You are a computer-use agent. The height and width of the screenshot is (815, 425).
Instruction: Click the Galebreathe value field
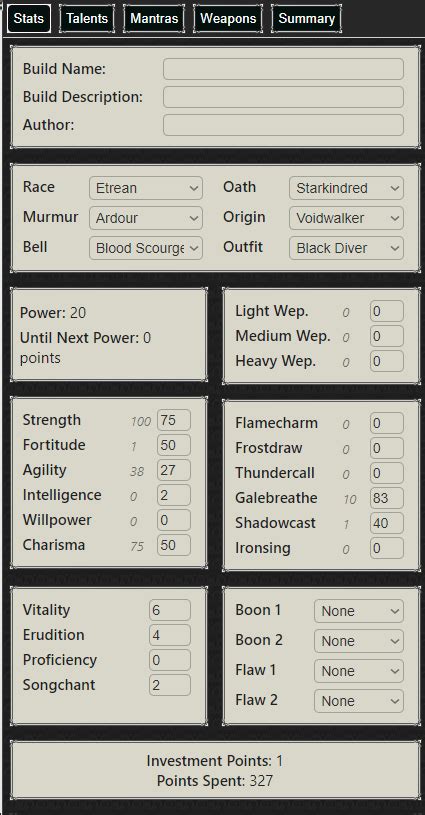pyautogui.click(x=387, y=498)
